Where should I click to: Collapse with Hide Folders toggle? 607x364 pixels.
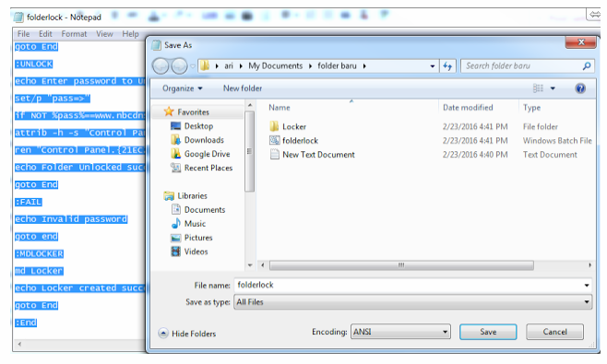click(x=187, y=334)
